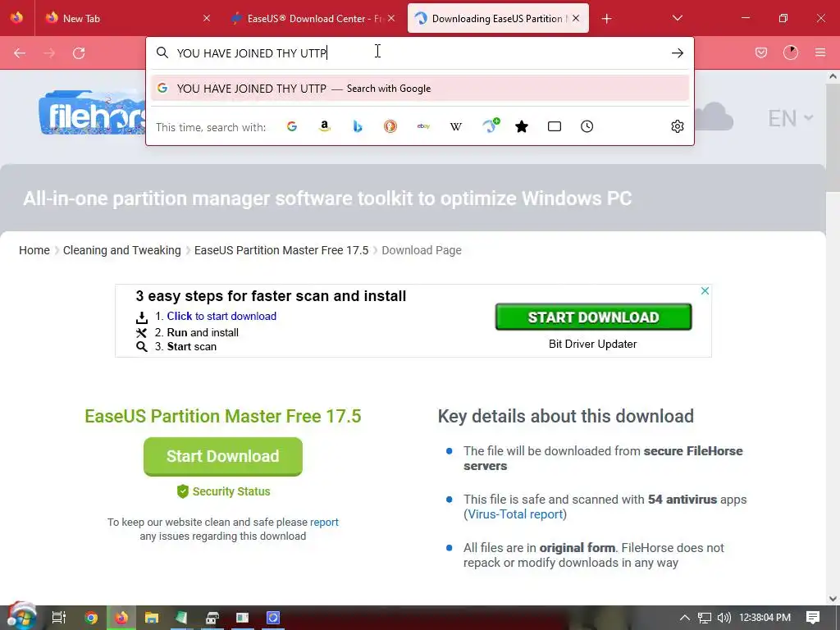Click the green START DOWNLOAD ad button

click(593, 317)
